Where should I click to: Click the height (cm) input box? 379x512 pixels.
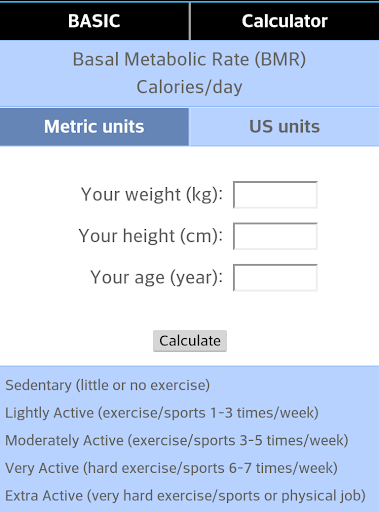(275, 236)
